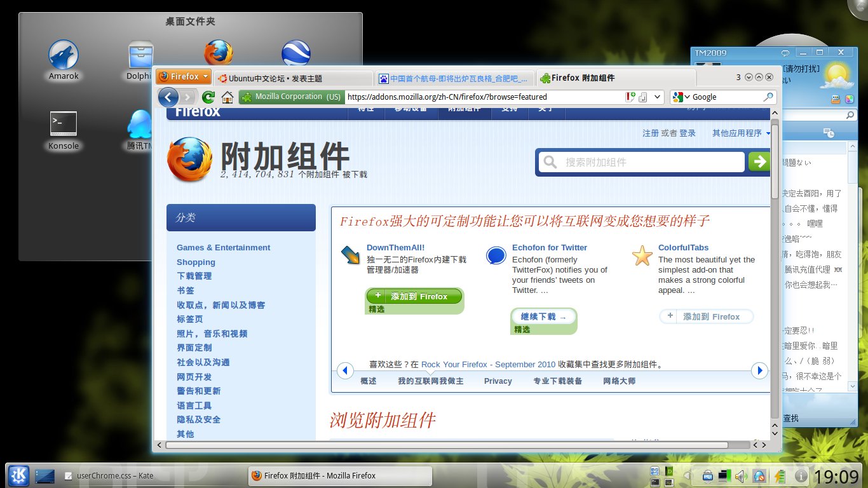Click the 19:09 clock

pos(836,475)
